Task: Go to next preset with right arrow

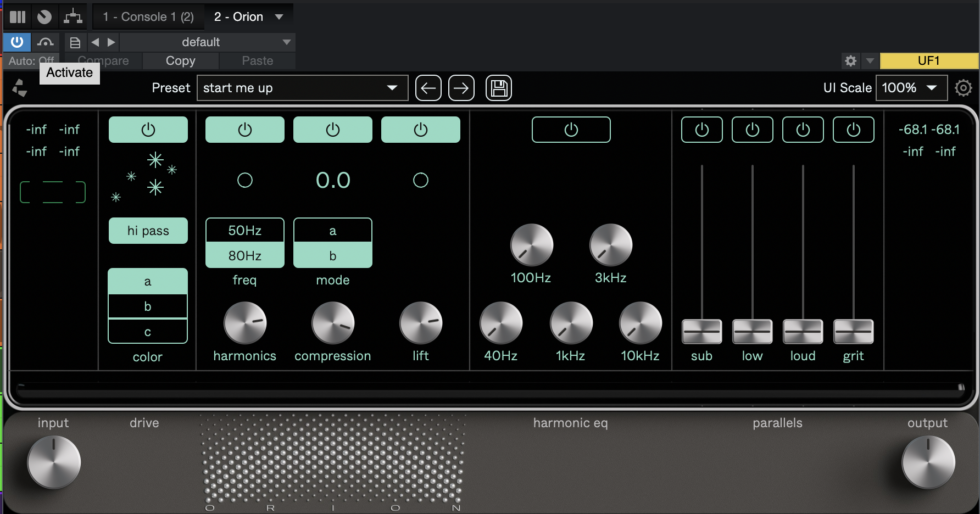Action: pos(461,88)
